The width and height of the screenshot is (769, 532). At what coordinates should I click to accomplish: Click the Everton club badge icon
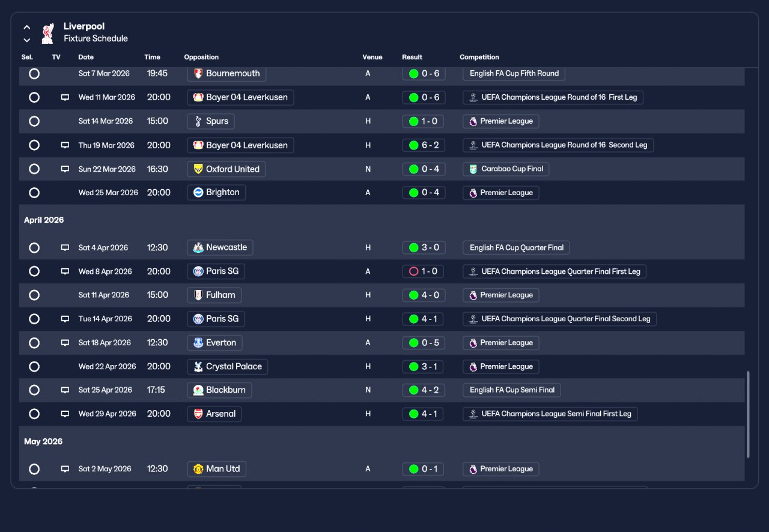point(198,343)
